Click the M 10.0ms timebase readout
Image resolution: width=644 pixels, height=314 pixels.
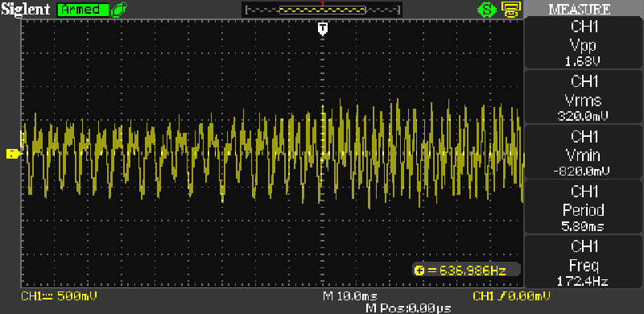(x=350, y=296)
